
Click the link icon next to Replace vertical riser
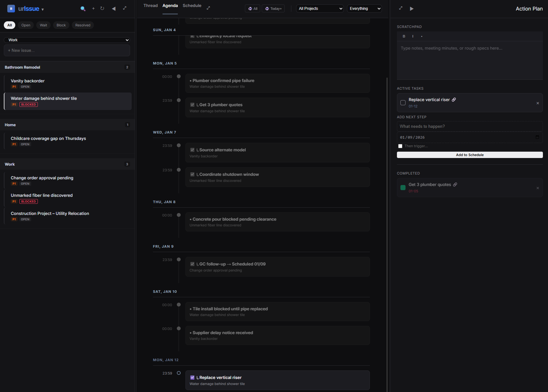pos(454,100)
